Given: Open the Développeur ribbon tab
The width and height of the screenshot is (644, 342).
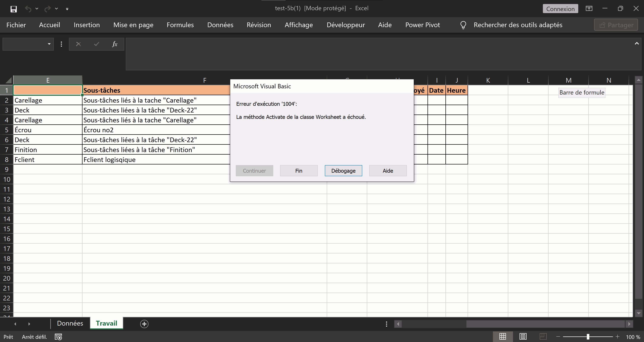Looking at the screenshot, I should [345, 25].
